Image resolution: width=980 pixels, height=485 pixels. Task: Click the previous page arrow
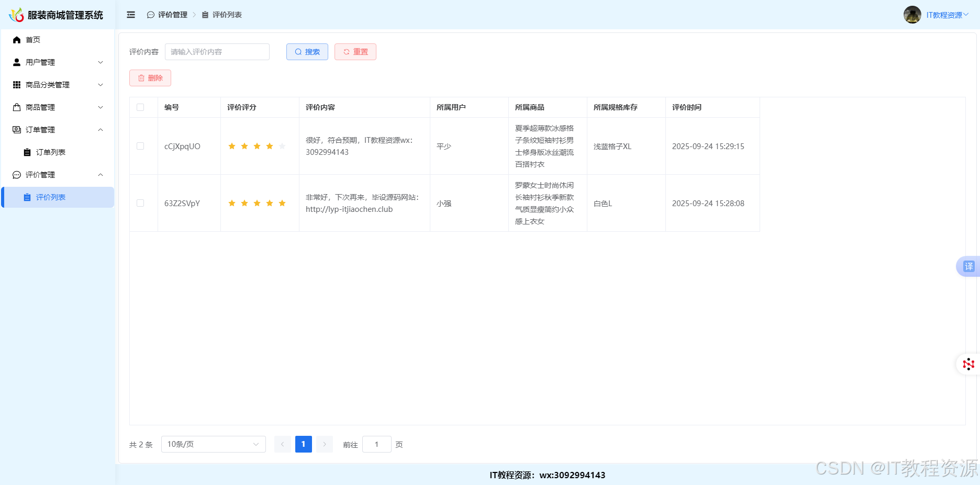283,444
